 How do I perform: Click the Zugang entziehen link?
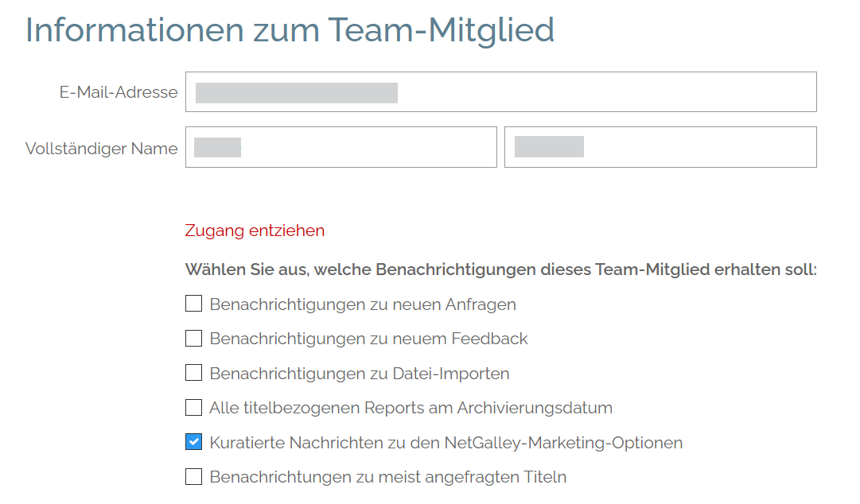(x=255, y=231)
